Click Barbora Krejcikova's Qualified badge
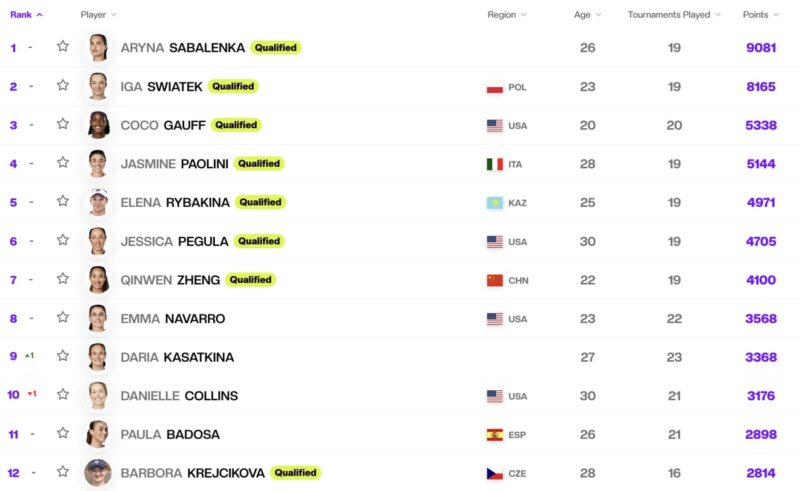 pos(295,473)
